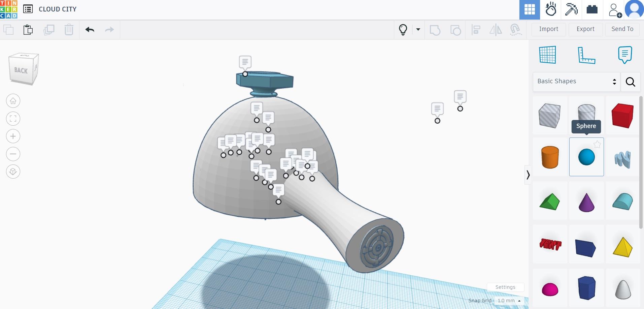This screenshot has height=309, width=644.
Task: Click the Cruise tool icon
Action: (516, 30)
